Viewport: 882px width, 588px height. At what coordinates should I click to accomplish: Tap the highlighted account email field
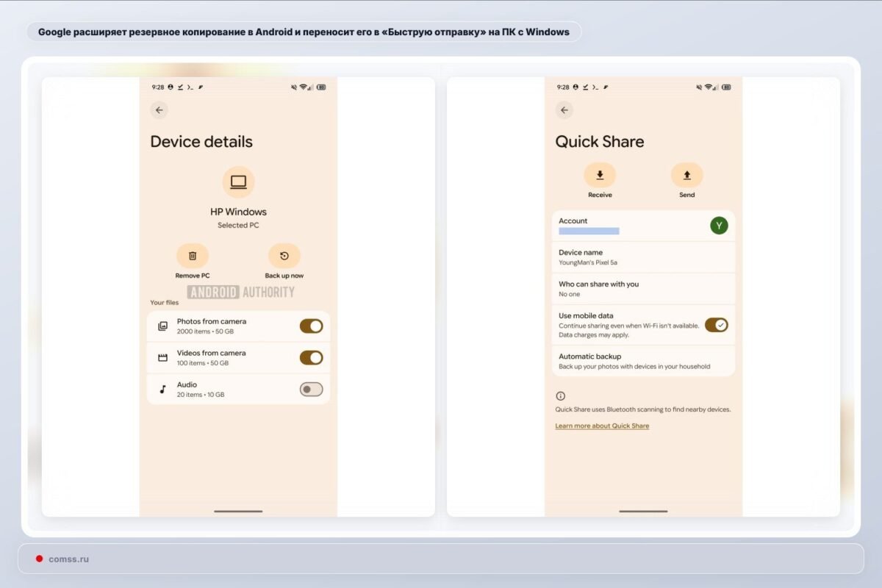[589, 231]
